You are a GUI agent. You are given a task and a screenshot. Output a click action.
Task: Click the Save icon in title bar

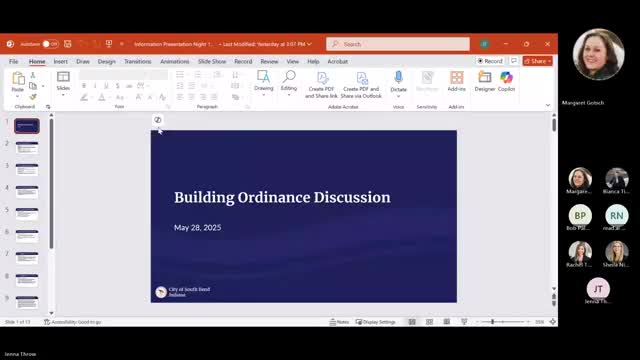click(68, 44)
